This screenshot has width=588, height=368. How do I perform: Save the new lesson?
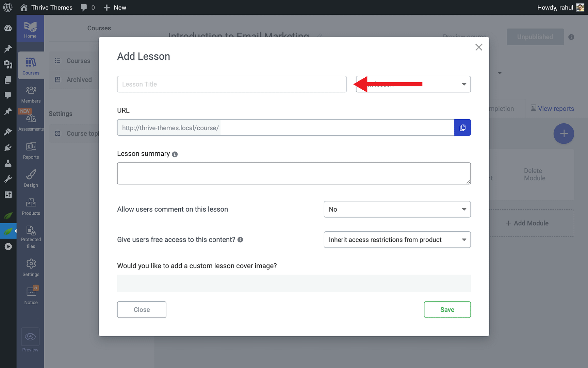[x=447, y=309]
